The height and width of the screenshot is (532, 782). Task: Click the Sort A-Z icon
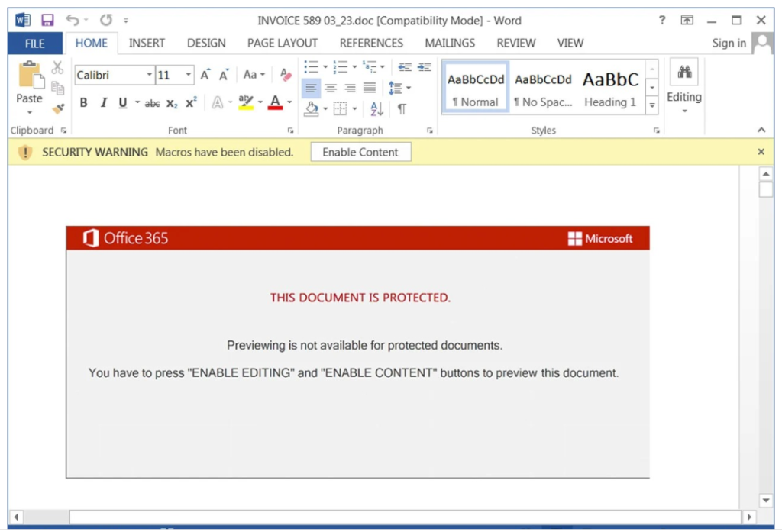click(x=376, y=108)
